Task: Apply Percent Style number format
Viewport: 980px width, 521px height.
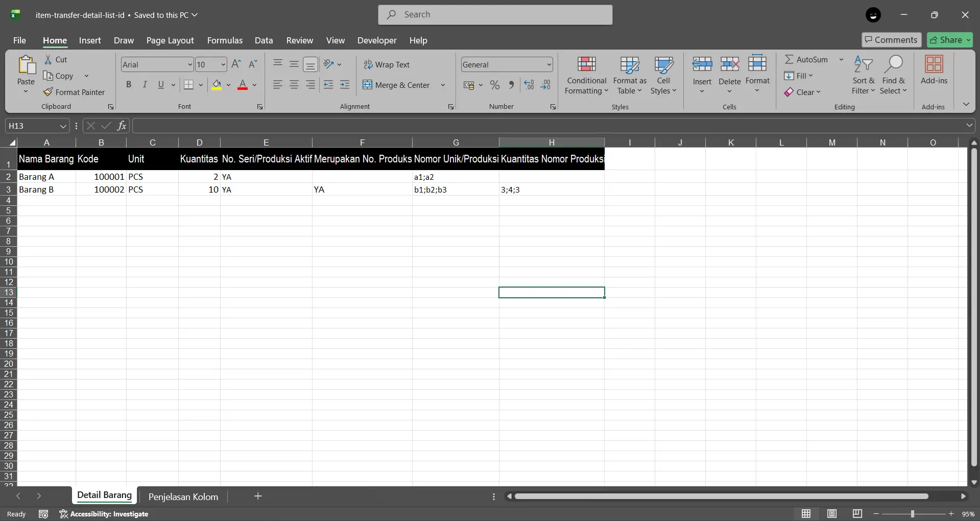Action: click(494, 85)
